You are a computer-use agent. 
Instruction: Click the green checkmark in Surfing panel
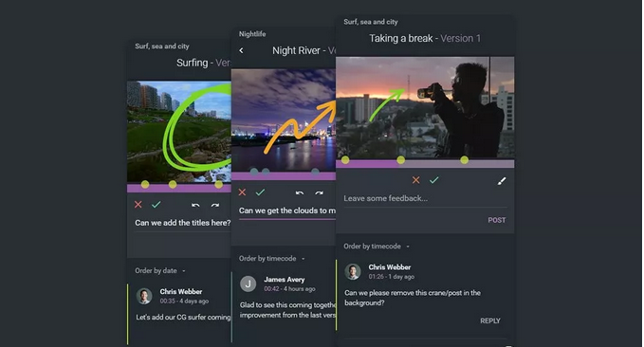(x=156, y=205)
